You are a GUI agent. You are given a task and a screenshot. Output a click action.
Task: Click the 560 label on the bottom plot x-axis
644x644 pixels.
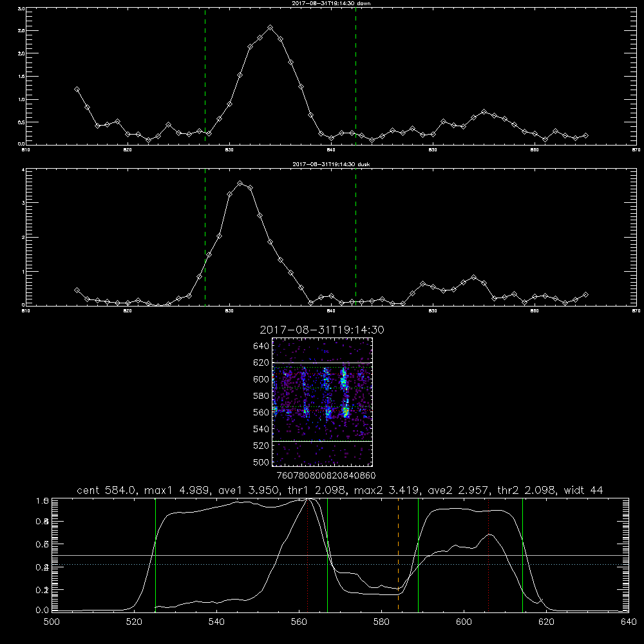(x=299, y=622)
